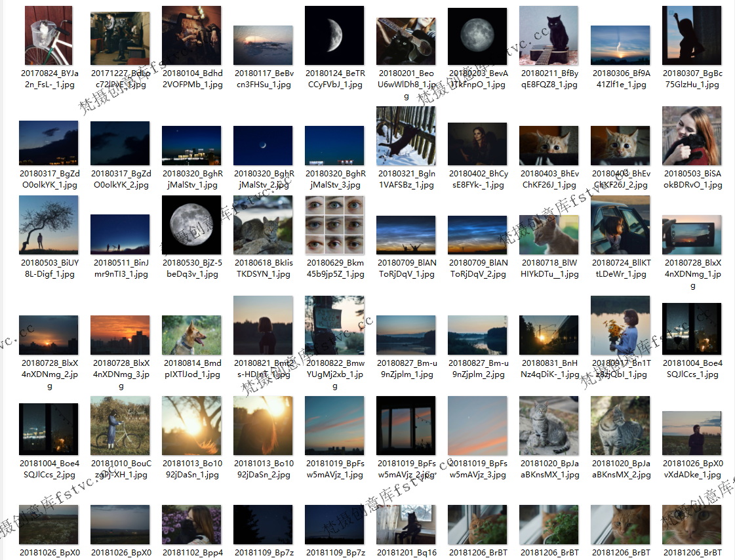Click file name 20180317_BgZdO0olkYK_1.jpg

coord(50,179)
